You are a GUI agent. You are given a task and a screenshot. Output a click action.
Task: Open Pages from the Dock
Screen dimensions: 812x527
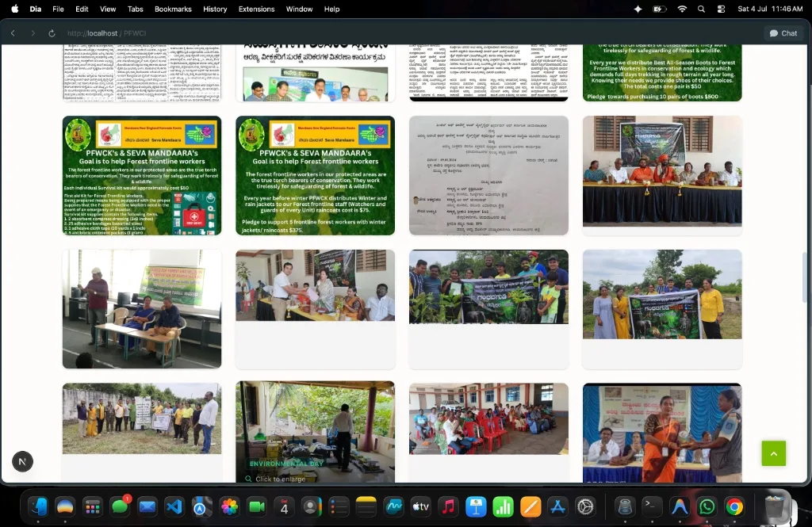pyautogui.click(x=530, y=507)
